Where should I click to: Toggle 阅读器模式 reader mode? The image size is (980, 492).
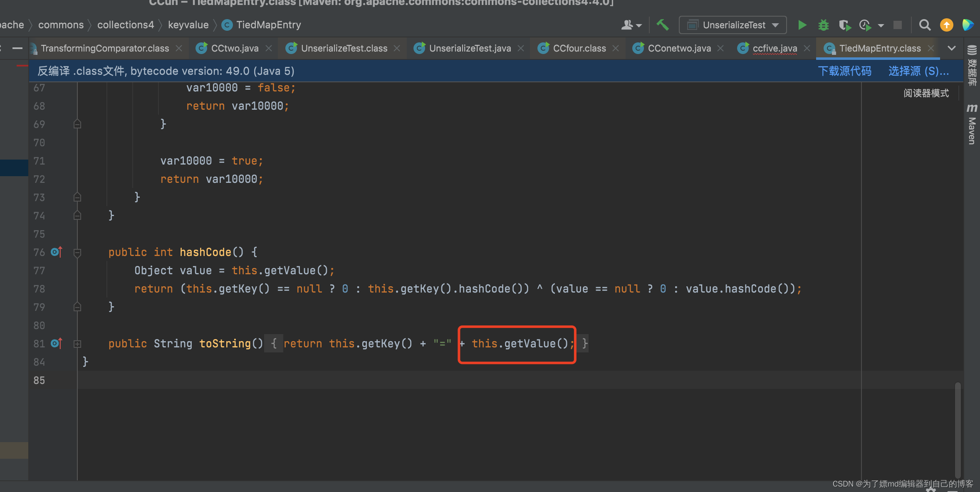click(926, 93)
